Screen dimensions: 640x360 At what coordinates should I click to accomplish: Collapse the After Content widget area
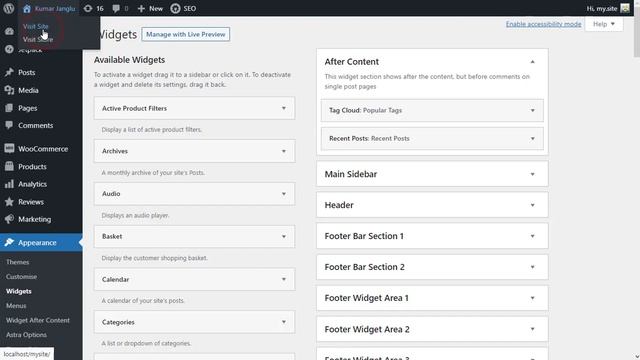pyautogui.click(x=532, y=62)
